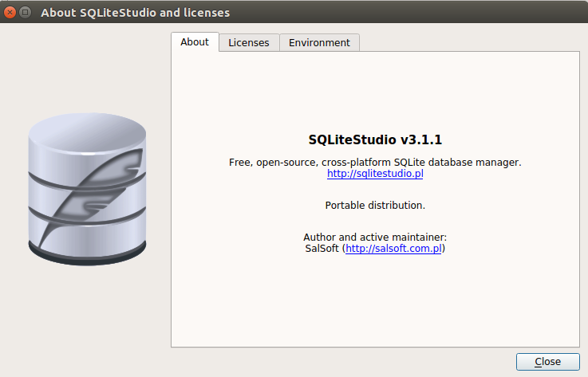The height and width of the screenshot is (377, 588).
Task: Open the Licenses tab
Action: [249, 43]
